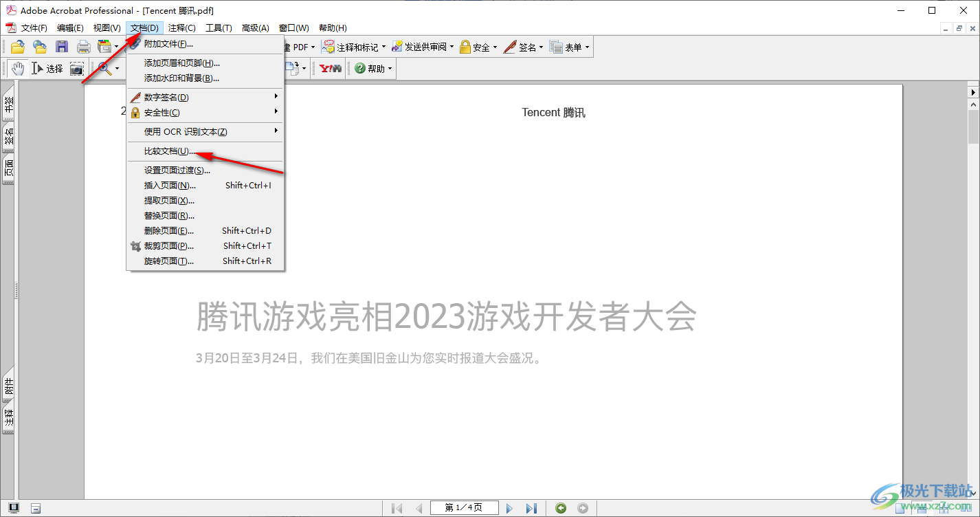Click the Open file folder icon
Screen dimensions: 980x517
(17, 47)
